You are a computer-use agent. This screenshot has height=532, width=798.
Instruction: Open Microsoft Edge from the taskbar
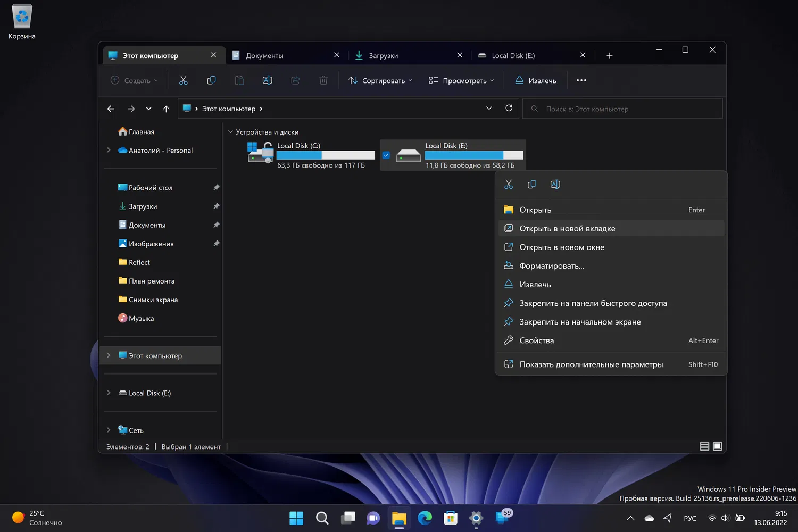pos(425,518)
